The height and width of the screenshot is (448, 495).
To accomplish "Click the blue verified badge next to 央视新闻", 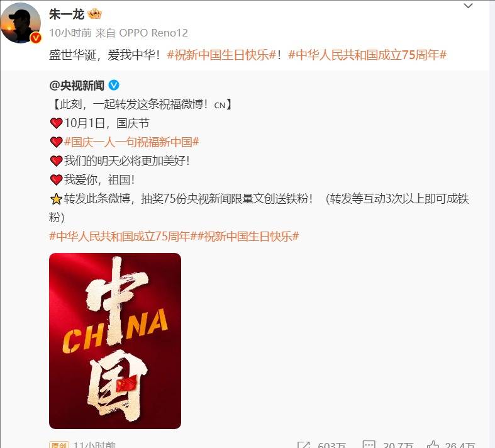I will [114, 85].
